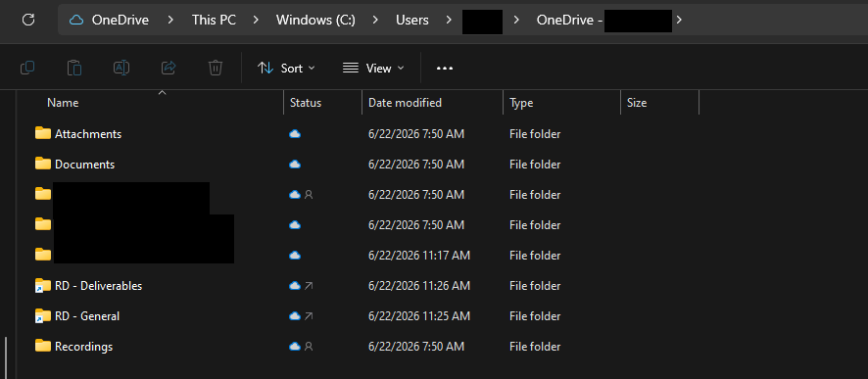This screenshot has height=379, width=868.
Task: Go to Windows (C:) in the breadcrumb
Action: [x=315, y=20]
